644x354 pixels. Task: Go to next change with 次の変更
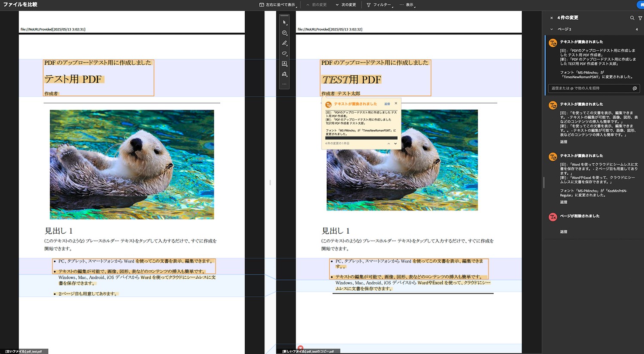[x=346, y=5]
